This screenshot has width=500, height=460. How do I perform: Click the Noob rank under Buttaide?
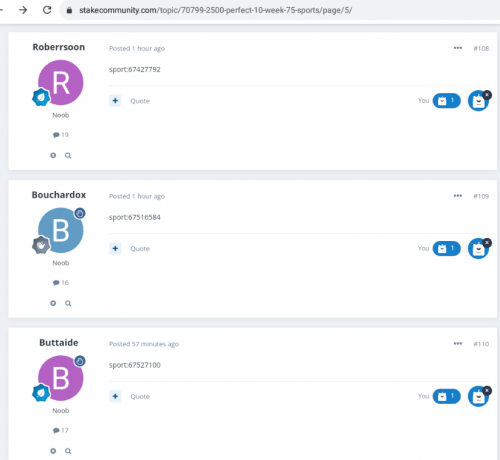61,410
